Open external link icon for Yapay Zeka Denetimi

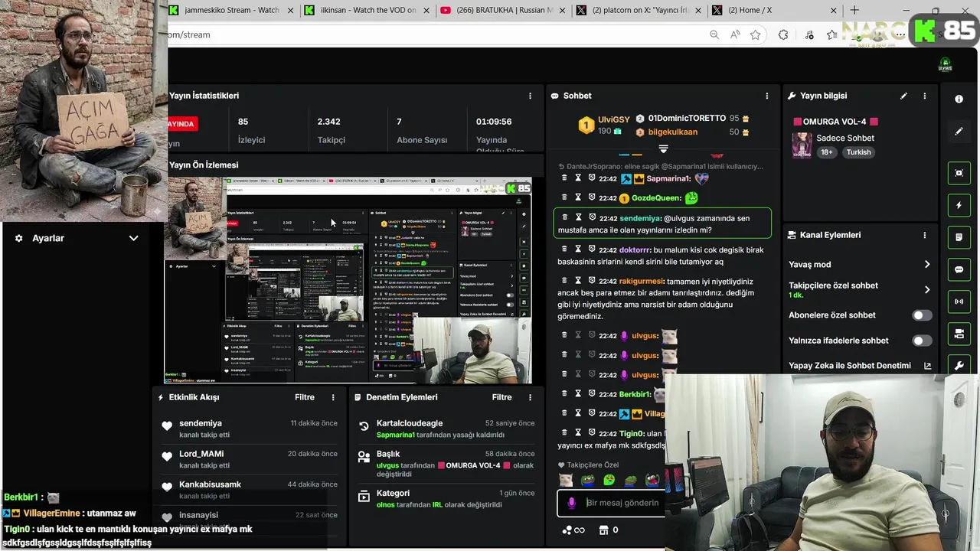[927, 366]
